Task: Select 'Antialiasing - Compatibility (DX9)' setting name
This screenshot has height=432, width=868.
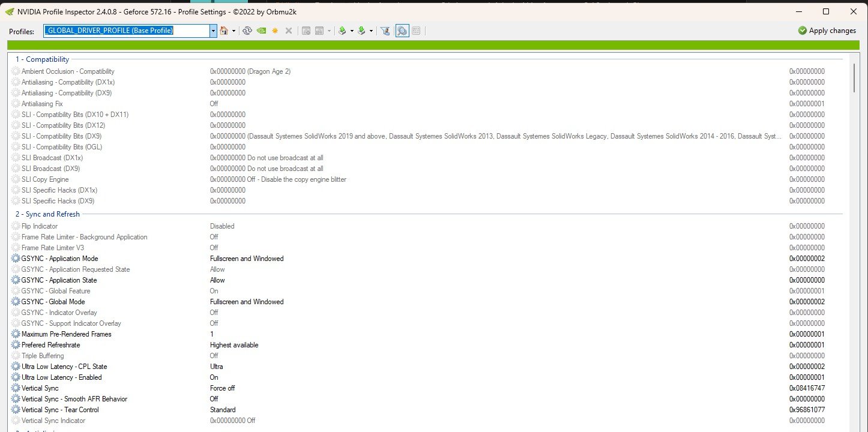Action: click(x=67, y=93)
